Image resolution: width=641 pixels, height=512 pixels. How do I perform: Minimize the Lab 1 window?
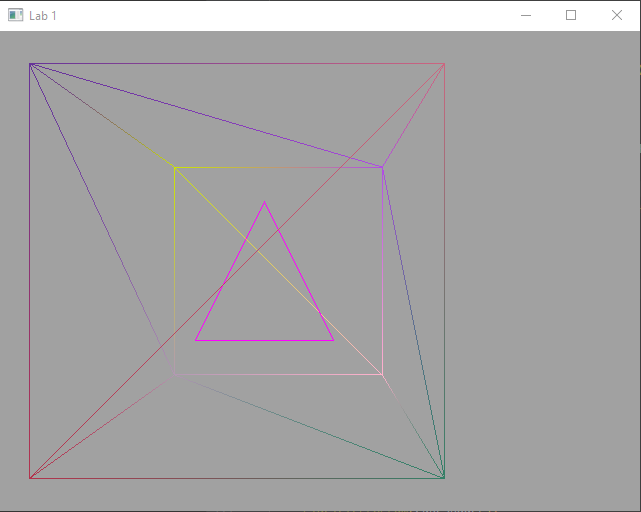[526, 15]
